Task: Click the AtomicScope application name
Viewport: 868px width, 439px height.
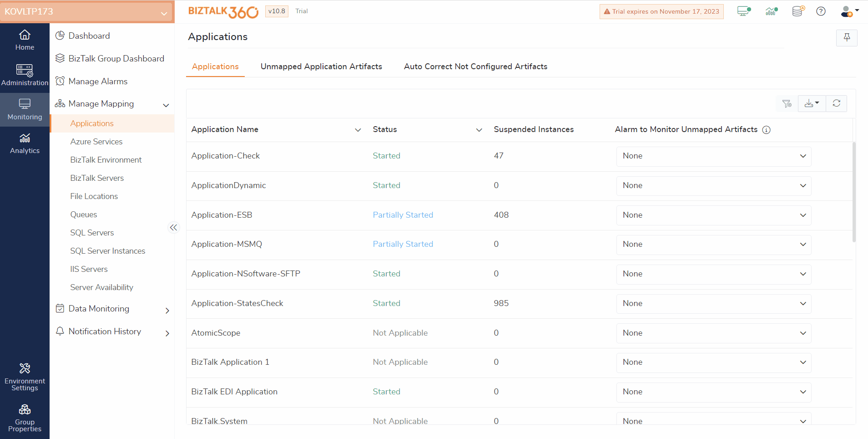Action: (x=216, y=333)
